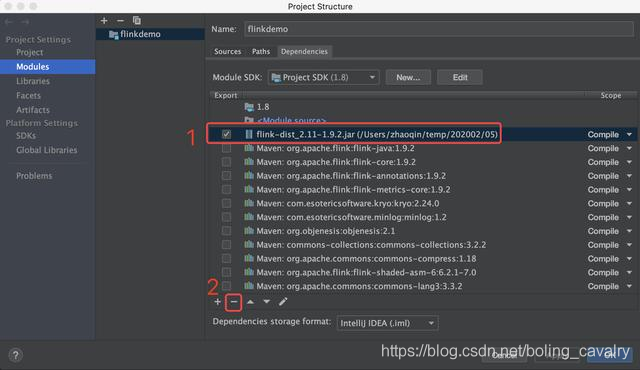Move dependency down with the arrow icon
This screenshot has width=640, height=370.
[267, 302]
